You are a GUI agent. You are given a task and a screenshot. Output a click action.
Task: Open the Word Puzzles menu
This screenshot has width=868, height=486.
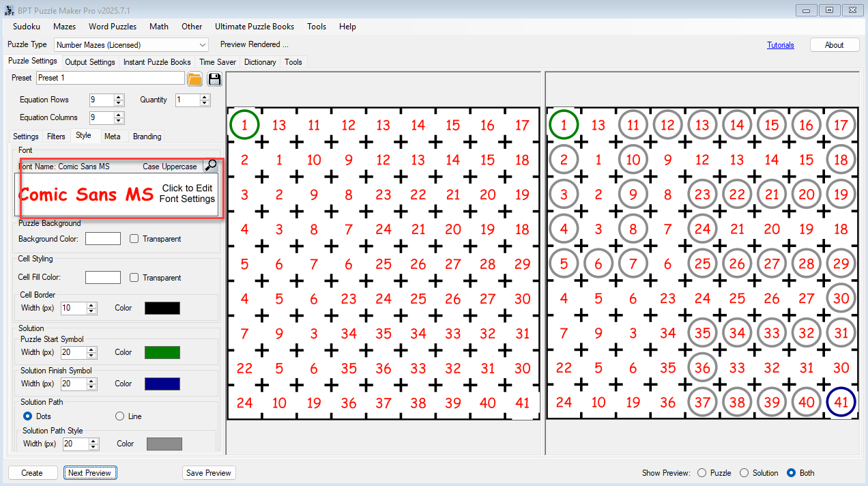(113, 27)
